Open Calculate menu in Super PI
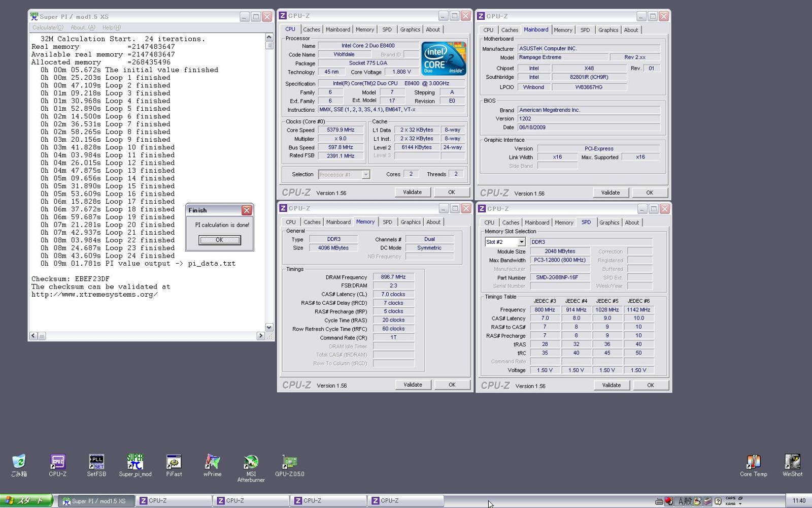The width and height of the screenshot is (812, 508). point(48,27)
